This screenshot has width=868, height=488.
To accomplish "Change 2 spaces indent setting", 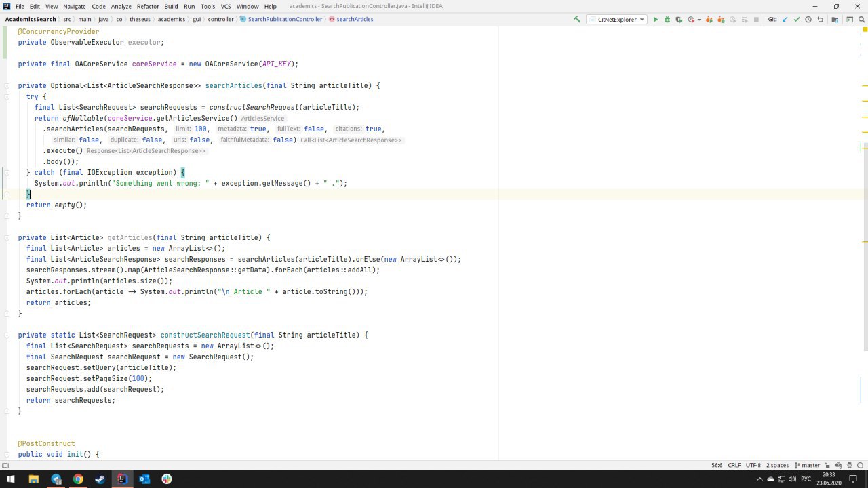I will (777, 466).
